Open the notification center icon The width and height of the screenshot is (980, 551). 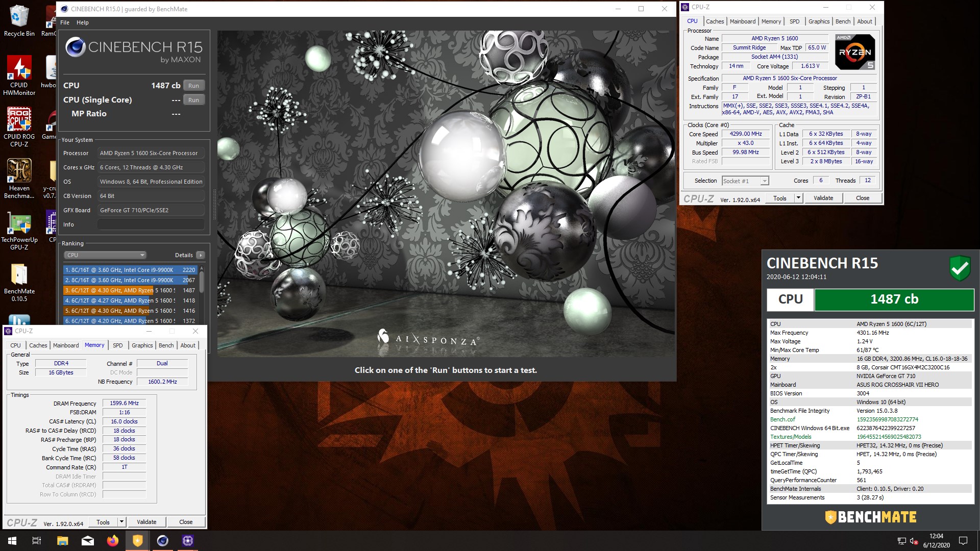963,541
